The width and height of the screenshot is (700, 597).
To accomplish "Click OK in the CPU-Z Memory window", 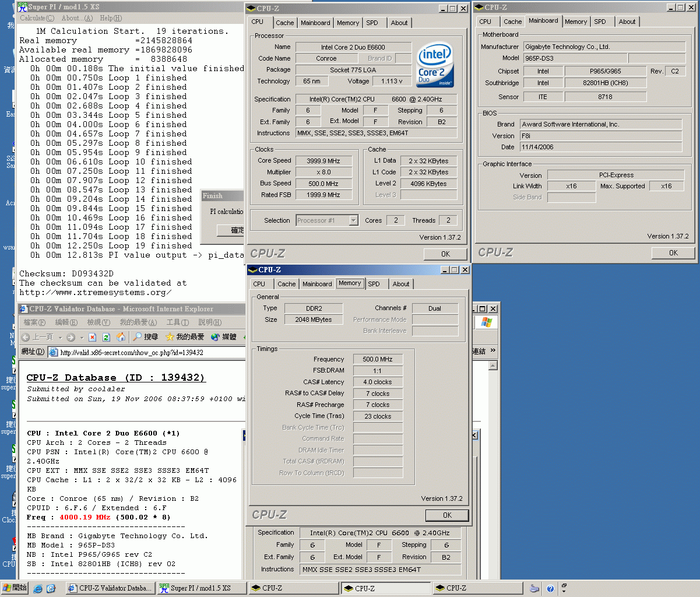I will (447, 515).
